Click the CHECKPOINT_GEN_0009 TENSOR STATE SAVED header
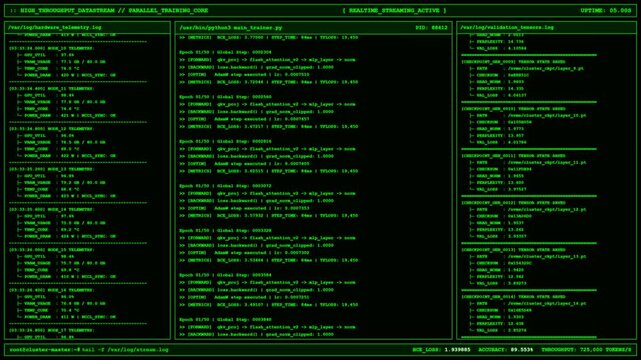This screenshot has width=641, height=360. click(x=513, y=62)
